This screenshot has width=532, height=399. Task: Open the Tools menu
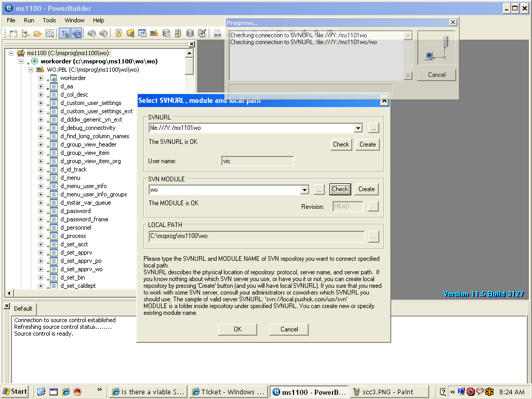(x=49, y=20)
